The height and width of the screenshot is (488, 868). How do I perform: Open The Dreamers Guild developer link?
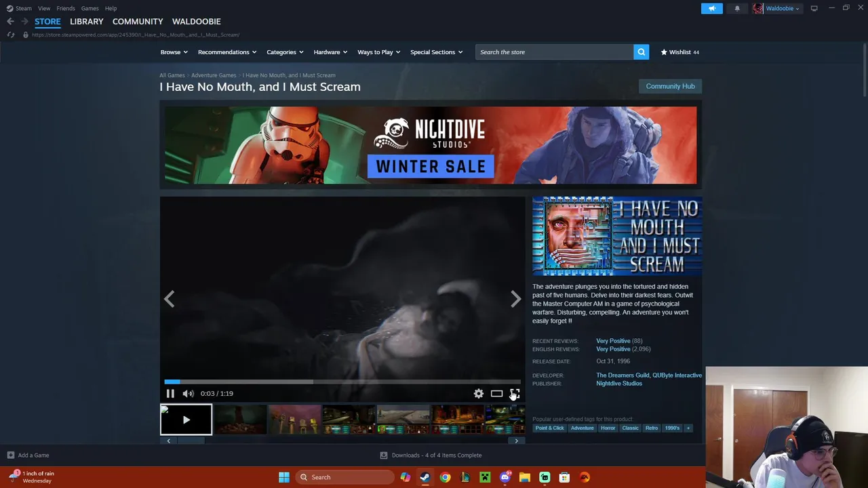(623, 375)
